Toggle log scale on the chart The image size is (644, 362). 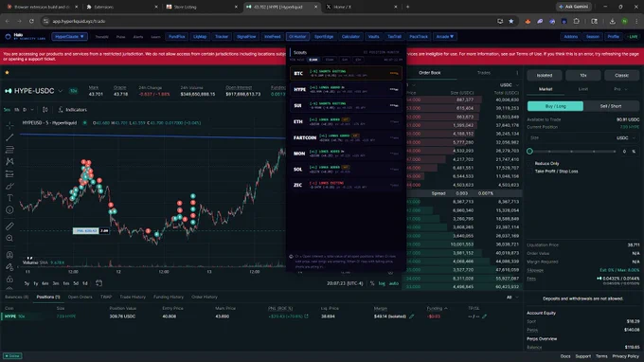[382, 283]
